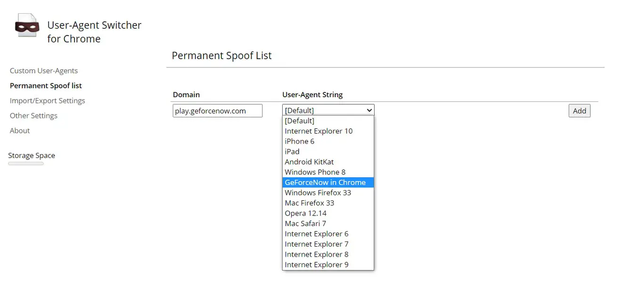Click the Storage Space usage bar
The image size is (644, 283).
coord(26,164)
